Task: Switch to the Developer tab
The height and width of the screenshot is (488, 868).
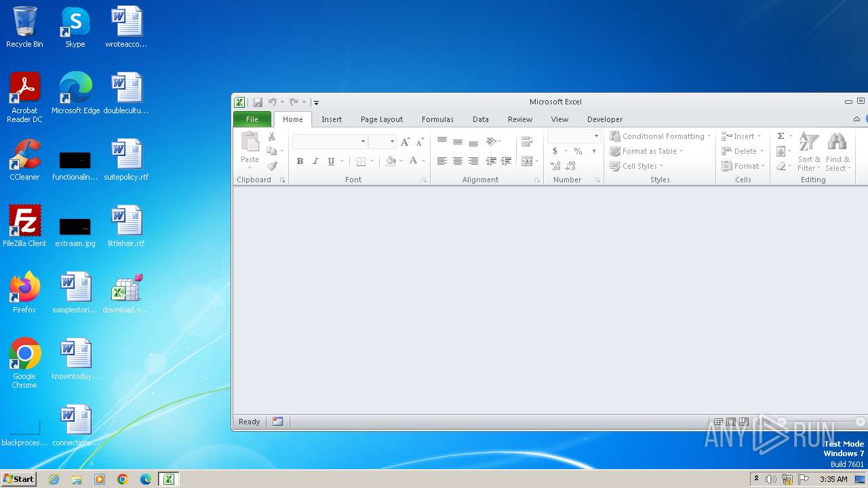Action: (x=605, y=119)
